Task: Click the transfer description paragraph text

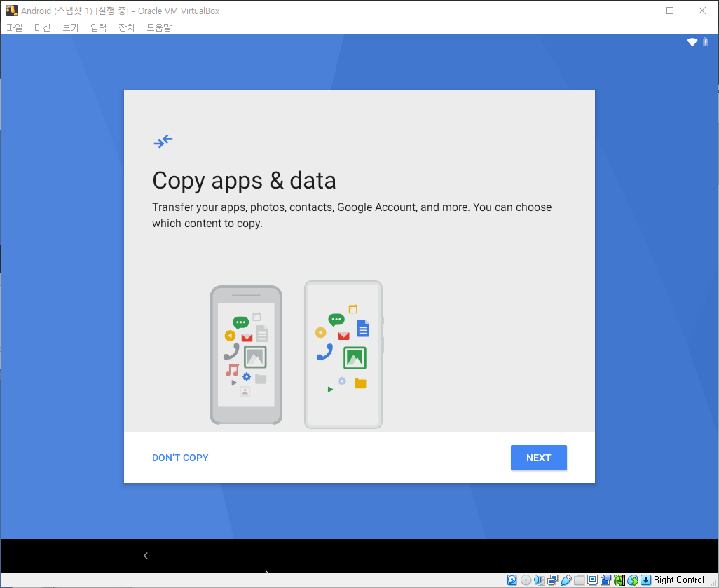Action: coord(352,215)
